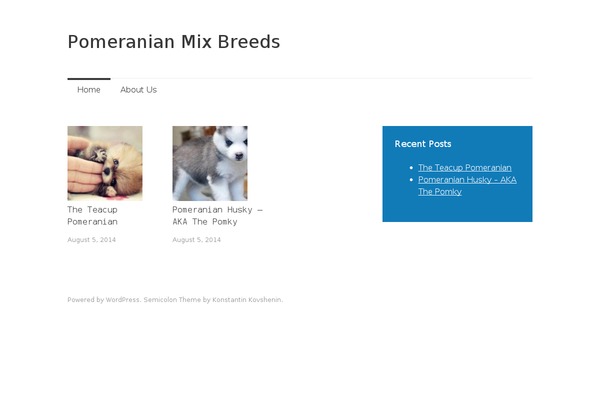Click the bullet beside The Teacup Pomeranian link

(x=411, y=168)
